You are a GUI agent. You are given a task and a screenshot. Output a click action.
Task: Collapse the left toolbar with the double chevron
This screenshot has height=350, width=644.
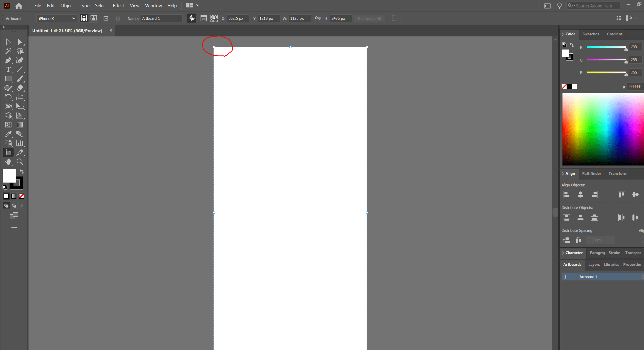tap(4, 27)
